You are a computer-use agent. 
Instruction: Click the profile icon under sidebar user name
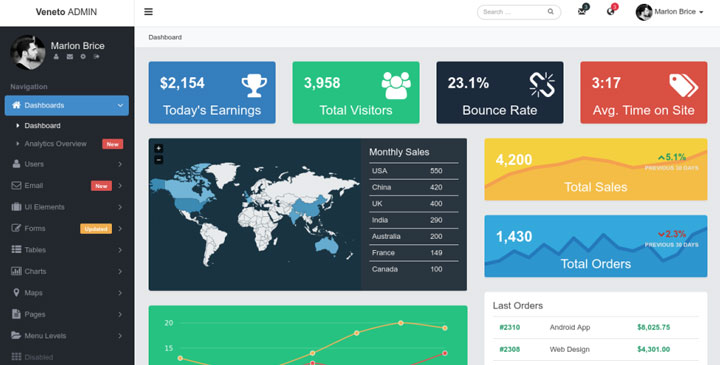56,57
